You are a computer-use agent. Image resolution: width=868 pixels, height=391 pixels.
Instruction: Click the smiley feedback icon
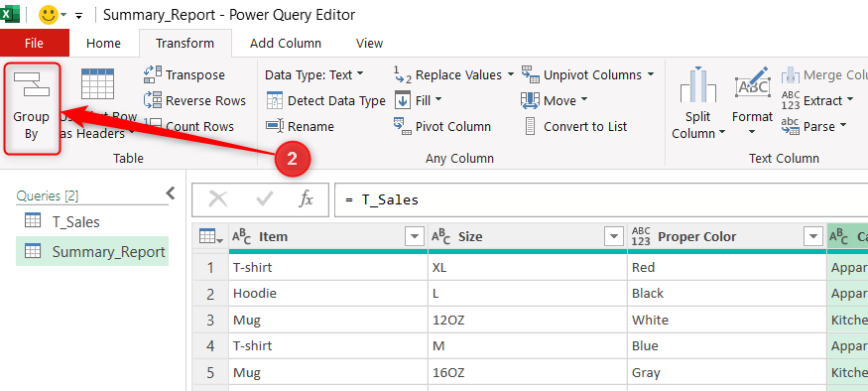click(49, 15)
